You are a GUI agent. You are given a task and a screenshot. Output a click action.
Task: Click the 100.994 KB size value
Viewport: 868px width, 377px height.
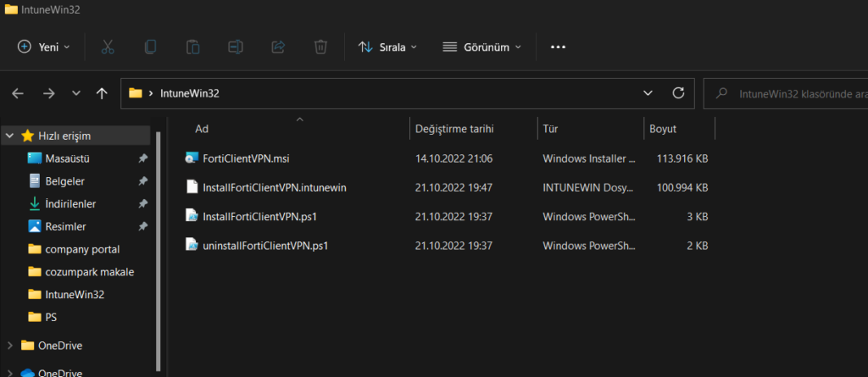tap(682, 187)
